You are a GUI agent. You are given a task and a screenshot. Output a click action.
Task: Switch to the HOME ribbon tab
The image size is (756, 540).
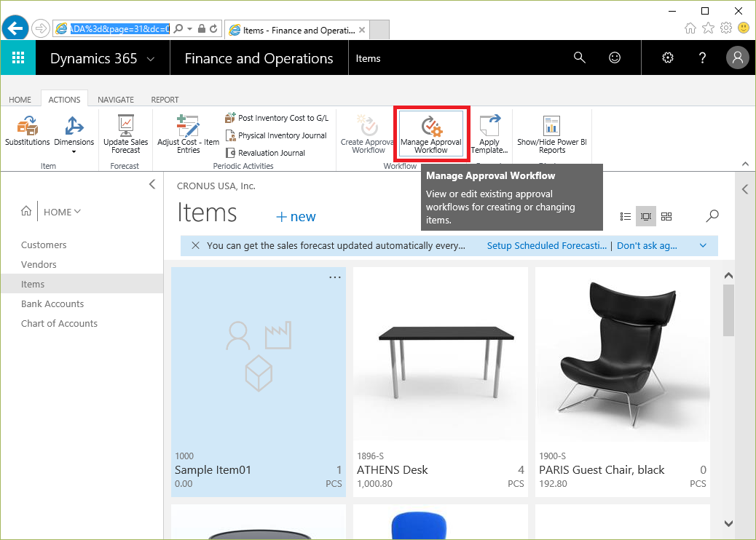point(20,100)
